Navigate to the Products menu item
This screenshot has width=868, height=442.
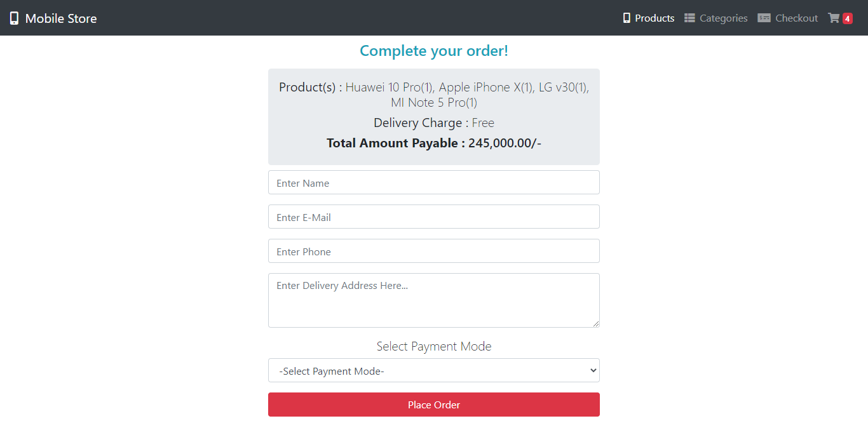(654, 18)
